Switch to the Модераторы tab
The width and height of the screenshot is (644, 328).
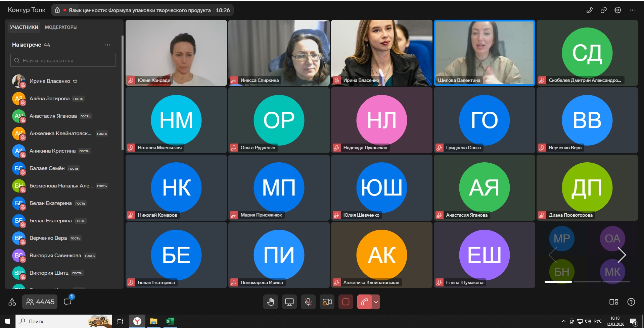pos(61,27)
